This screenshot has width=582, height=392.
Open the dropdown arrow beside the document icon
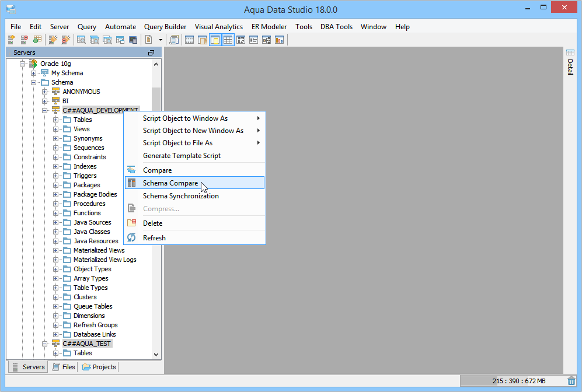point(161,40)
